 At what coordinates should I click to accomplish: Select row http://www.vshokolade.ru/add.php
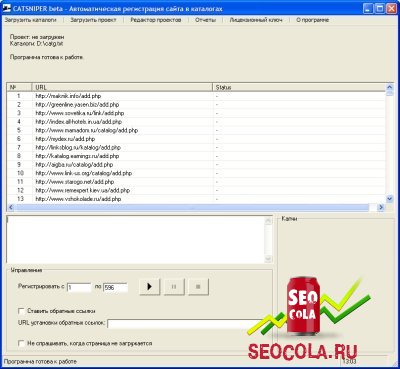196,199
